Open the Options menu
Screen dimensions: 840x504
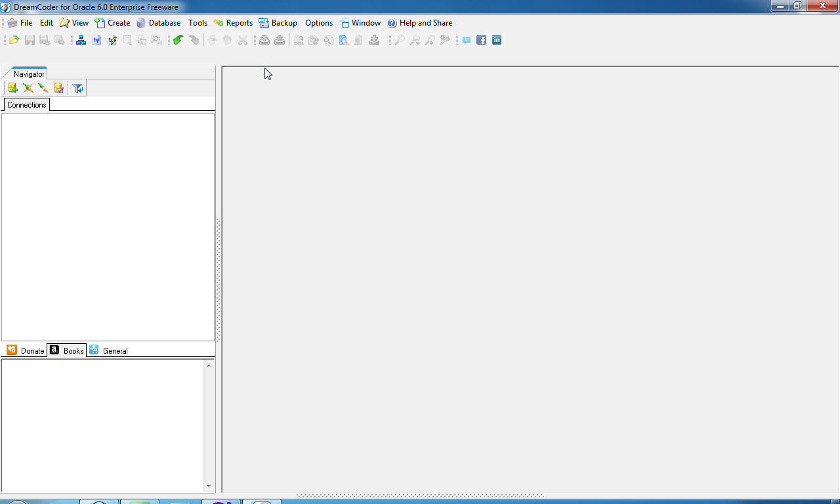[x=319, y=23]
